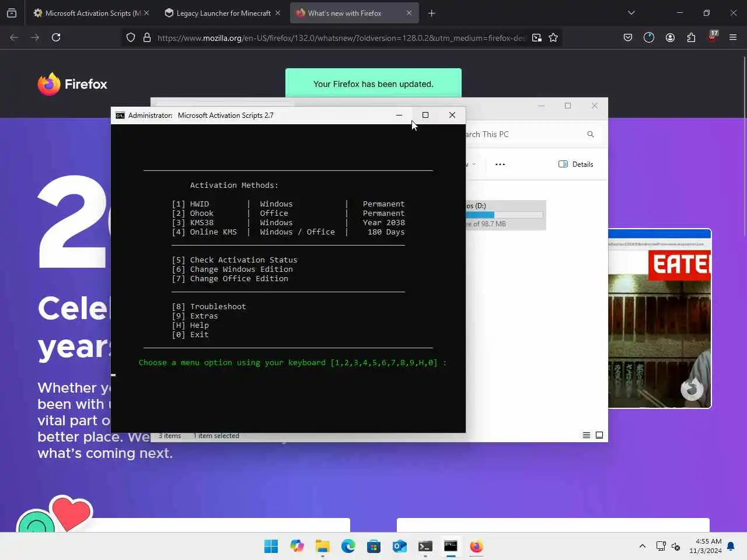Click the Help menu line
This screenshot has width=747, height=560.
190,325
